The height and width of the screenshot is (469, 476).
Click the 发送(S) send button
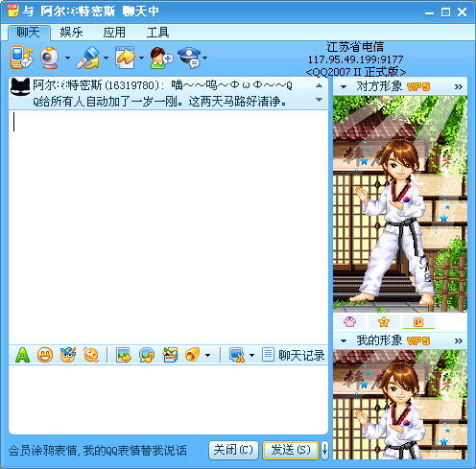(291, 450)
